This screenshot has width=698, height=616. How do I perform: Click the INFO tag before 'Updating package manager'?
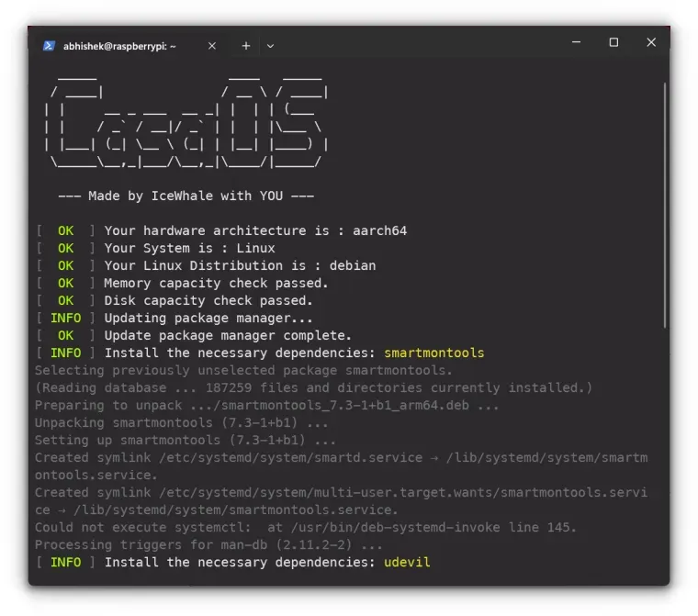(x=65, y=318)
